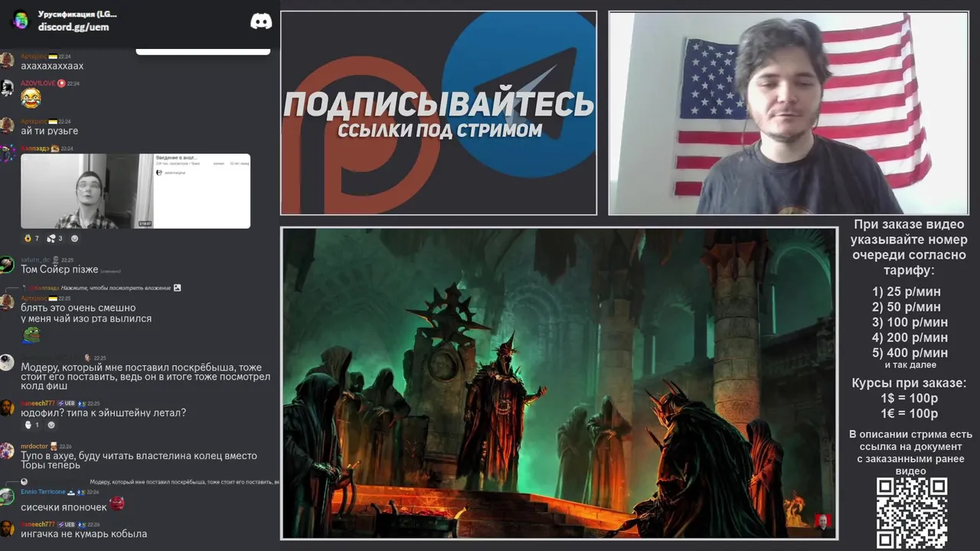The width and height of the screenshot is (980, 551).
Task: Click the dark fantasy throne-room artwork
Action: 559,383
